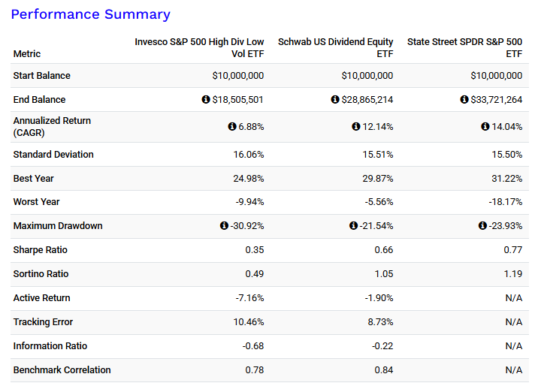Show info for -30.92% maximum drawdown
Viewport: 535px width, 392px height.
pyautogui.click(x=224, y=226)
